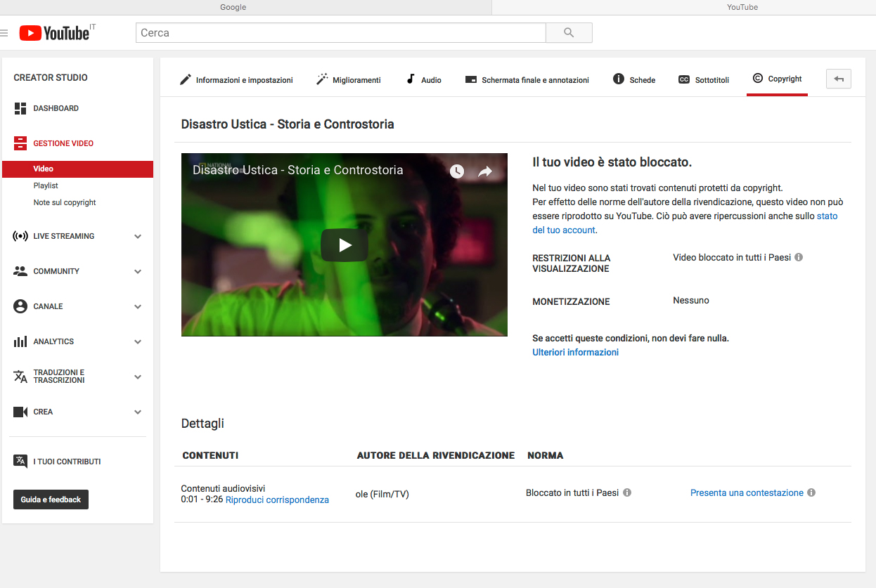Click Riproduci corrispondenza link
The width and height of the screenshot is (876, 588).
click(x=277, y=500)
